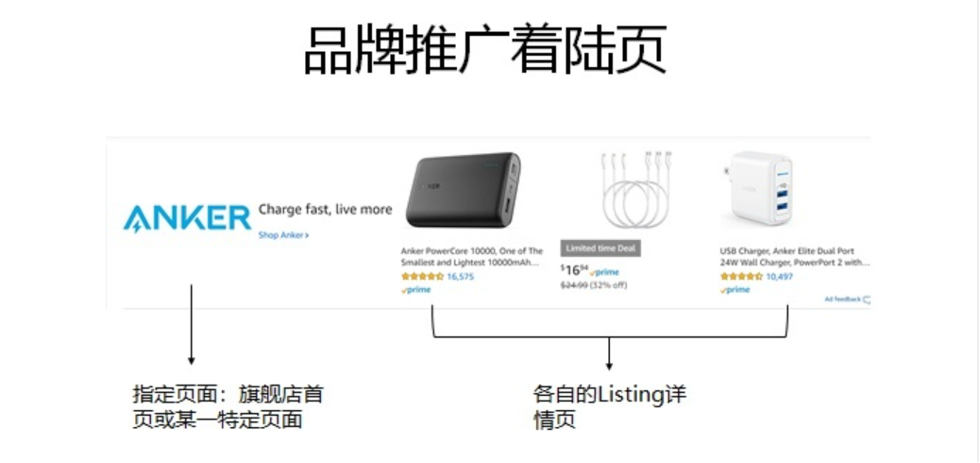Click the 'Charge fast, live more' headline
The image size is (980, 463).
tap(325, 210)
